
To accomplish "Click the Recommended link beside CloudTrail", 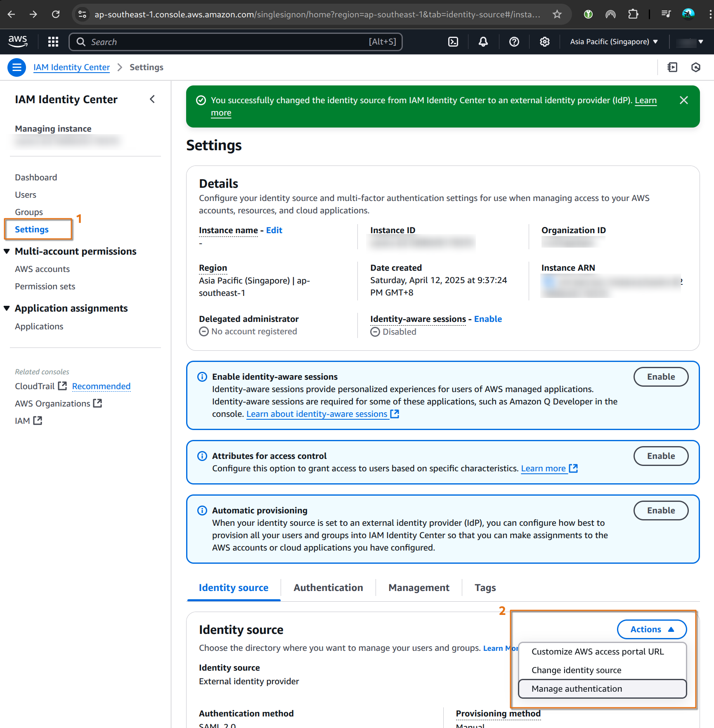I will point(102,386).
